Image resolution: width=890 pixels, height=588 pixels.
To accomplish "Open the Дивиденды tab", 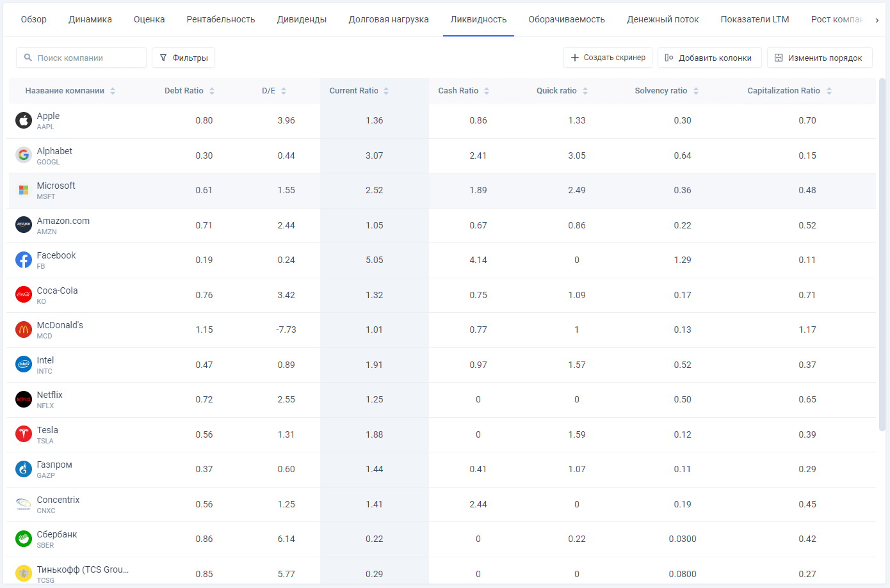I will [x=302, y=19].
